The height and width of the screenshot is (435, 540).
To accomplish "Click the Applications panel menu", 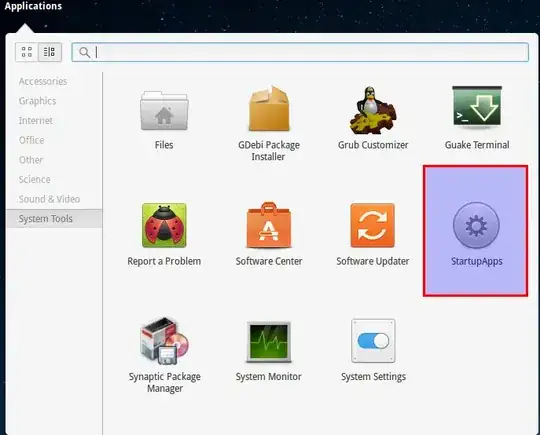I will (33, 6).
